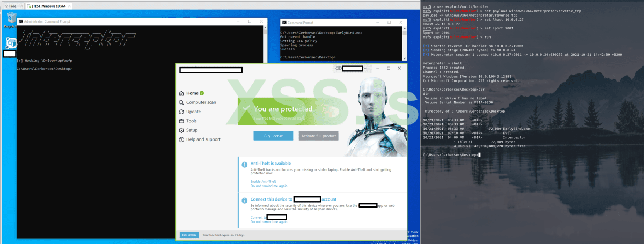
Task: Click the checkmark icon in You are protected banner
Action: [246, 109]
